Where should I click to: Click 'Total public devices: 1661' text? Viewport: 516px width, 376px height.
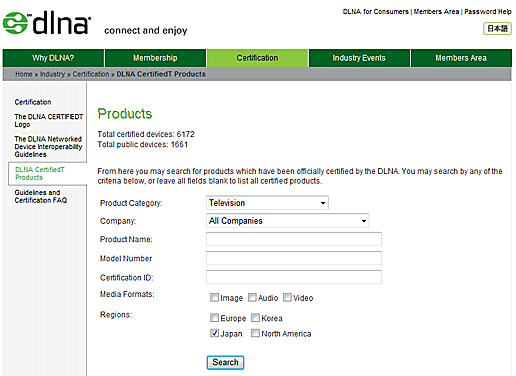(x=143, y=145)
